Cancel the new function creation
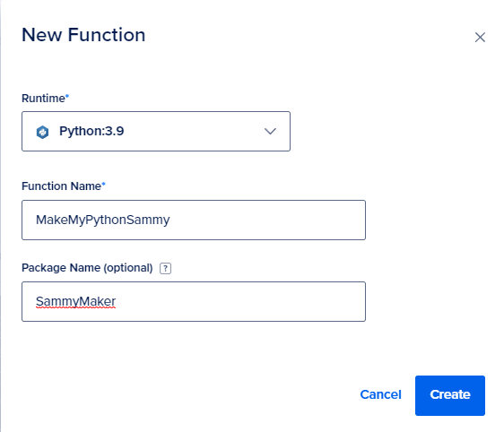The width and height of the screenshot is (504, 432). coord(380,394)
